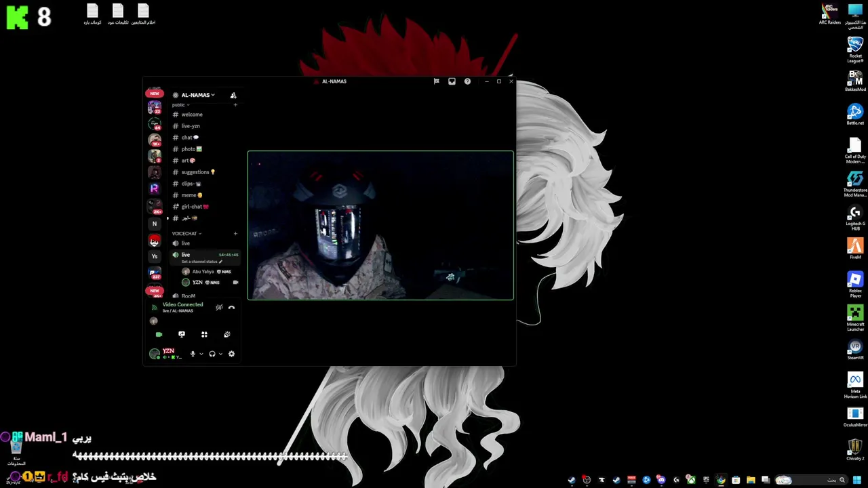Collapse the public channel category
Screen dimensions: 868x488
[180, 105]
